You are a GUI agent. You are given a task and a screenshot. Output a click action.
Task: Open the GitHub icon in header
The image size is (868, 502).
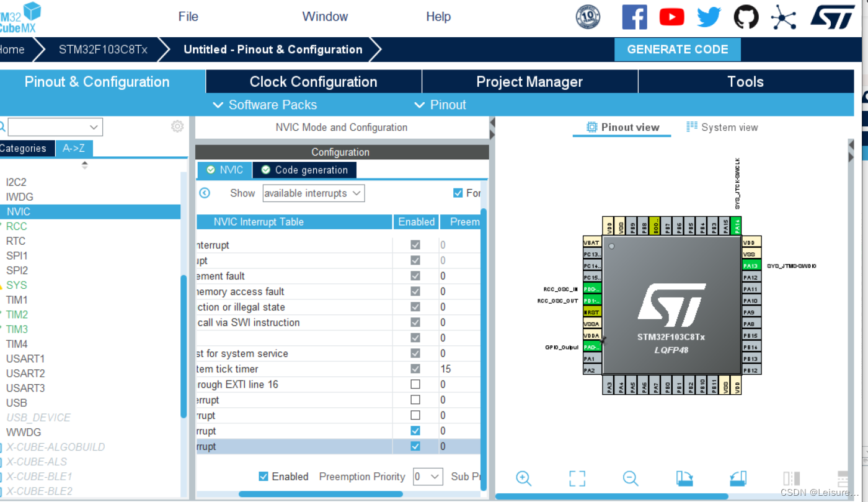tap(746, 17)
